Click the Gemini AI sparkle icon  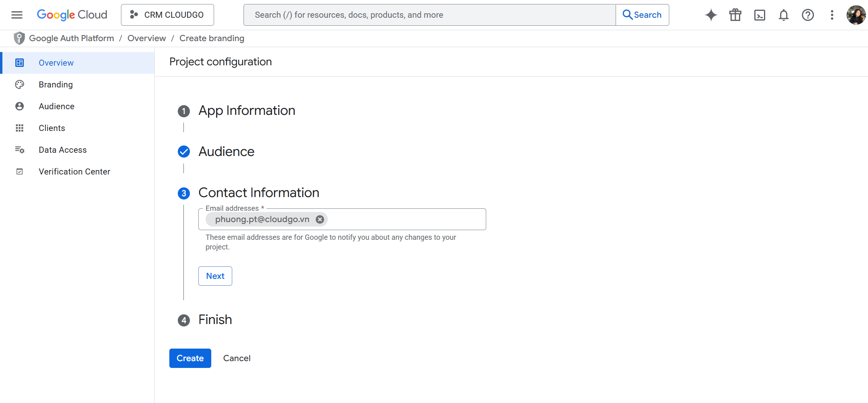711,15
